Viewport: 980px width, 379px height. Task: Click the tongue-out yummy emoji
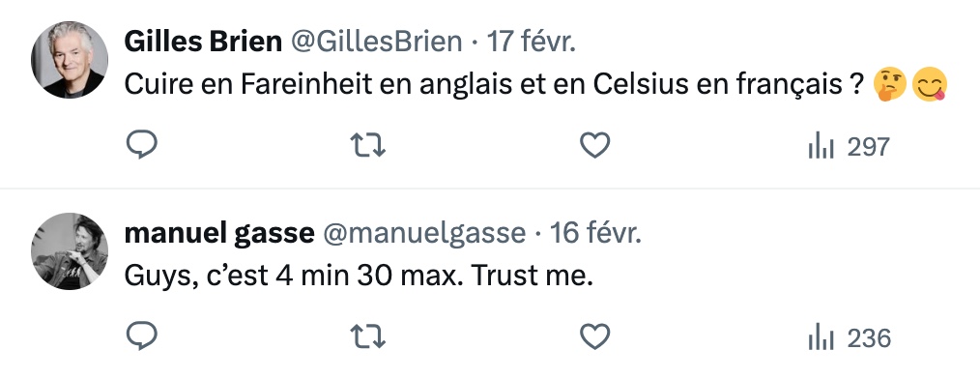930,85
